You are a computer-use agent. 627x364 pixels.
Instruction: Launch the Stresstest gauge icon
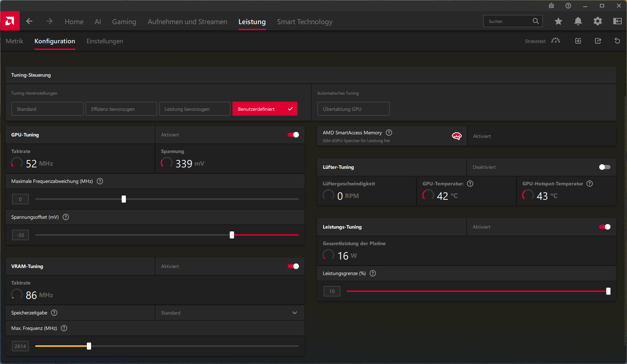(x=556, y=41)
